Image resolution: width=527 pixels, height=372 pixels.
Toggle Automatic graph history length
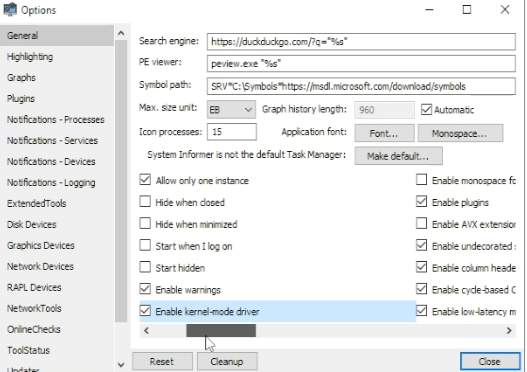click(x=426, y=110)
